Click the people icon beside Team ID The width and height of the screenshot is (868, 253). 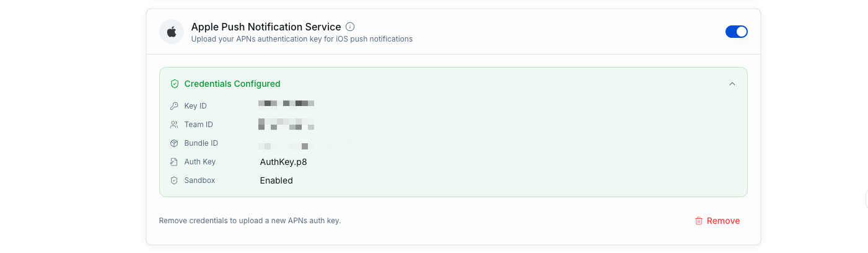[x=174, y=125]
